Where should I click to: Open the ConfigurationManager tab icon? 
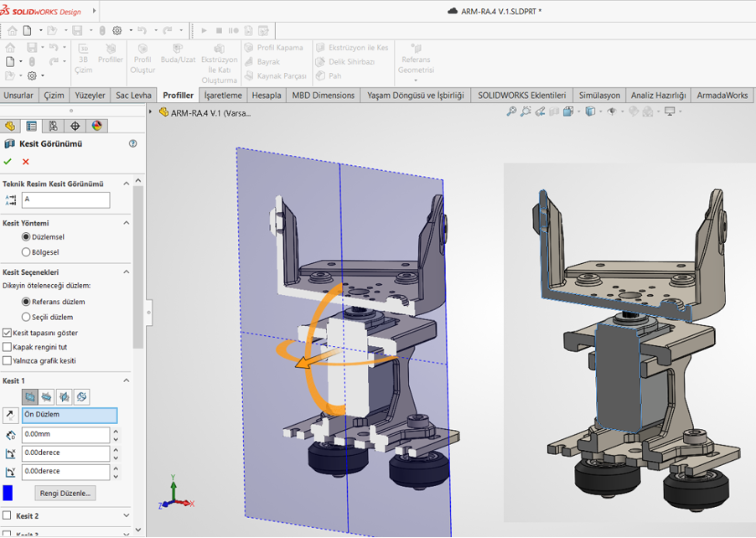(x=53, y=126)
